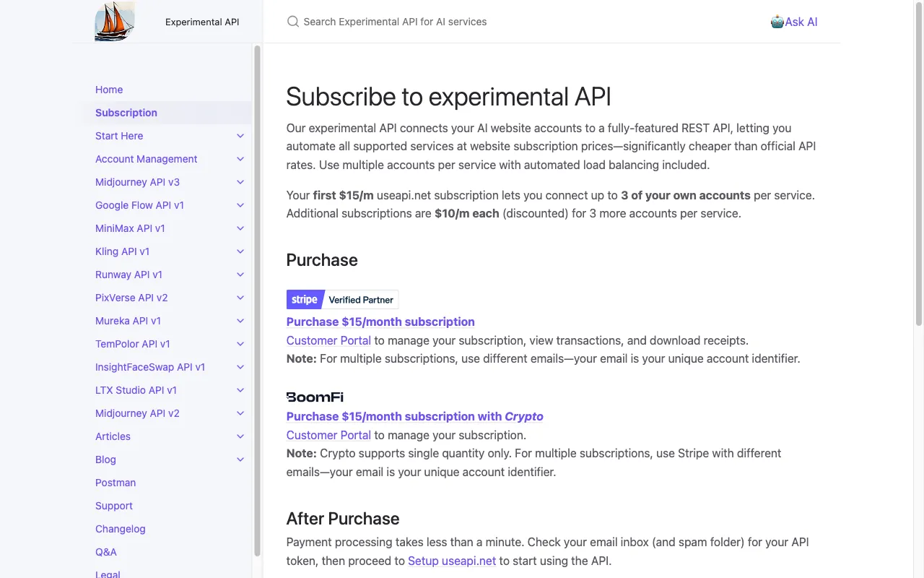This screenshot has width=924, height=578.
Task: Click the search magnifier icon
Action: coord(293,22)
